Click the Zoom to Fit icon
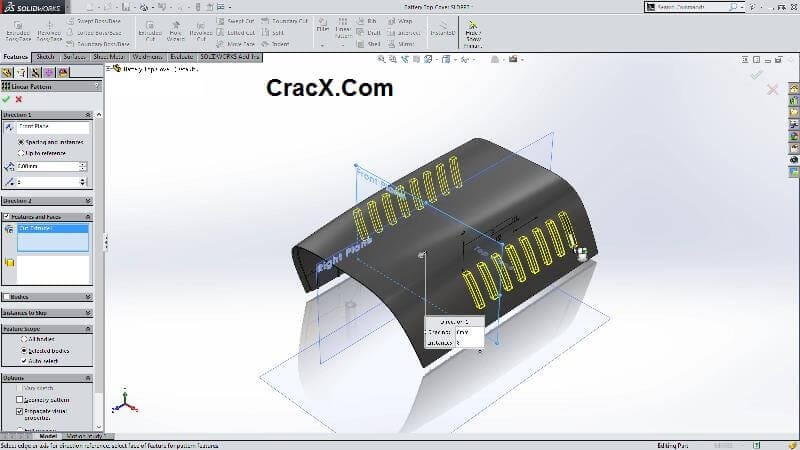The height and width of the screenshot is (450, 800). (x=381, y=59)
